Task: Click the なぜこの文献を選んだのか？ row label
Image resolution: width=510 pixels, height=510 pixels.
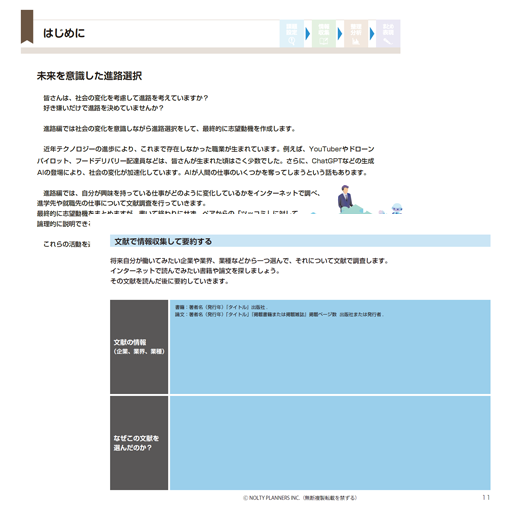Action: pos(139,443)
